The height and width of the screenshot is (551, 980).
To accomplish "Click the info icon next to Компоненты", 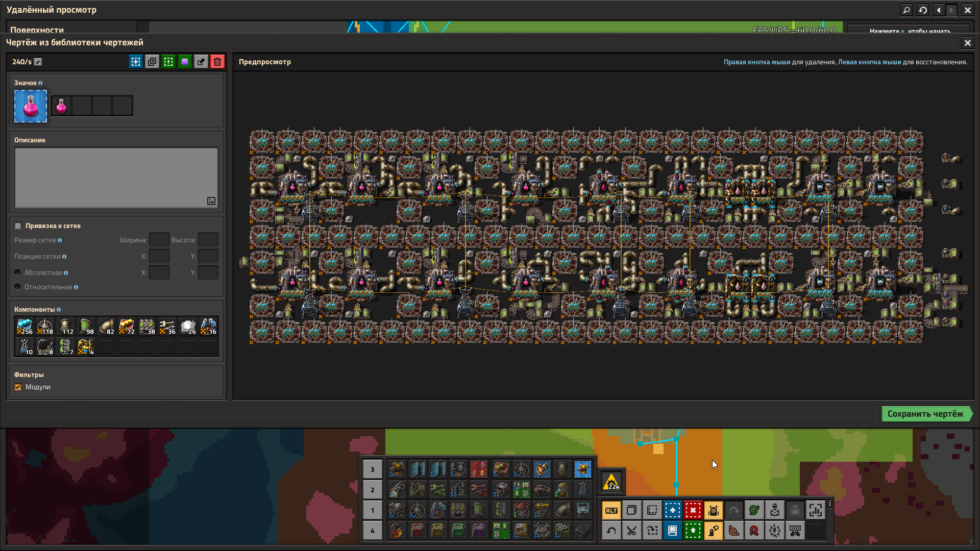I will click(x=59, y=310).
